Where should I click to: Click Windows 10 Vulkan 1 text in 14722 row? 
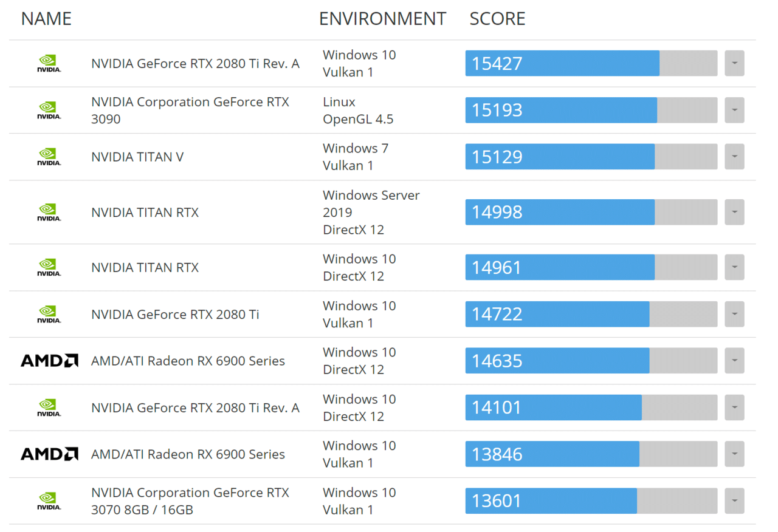[359, 315]
